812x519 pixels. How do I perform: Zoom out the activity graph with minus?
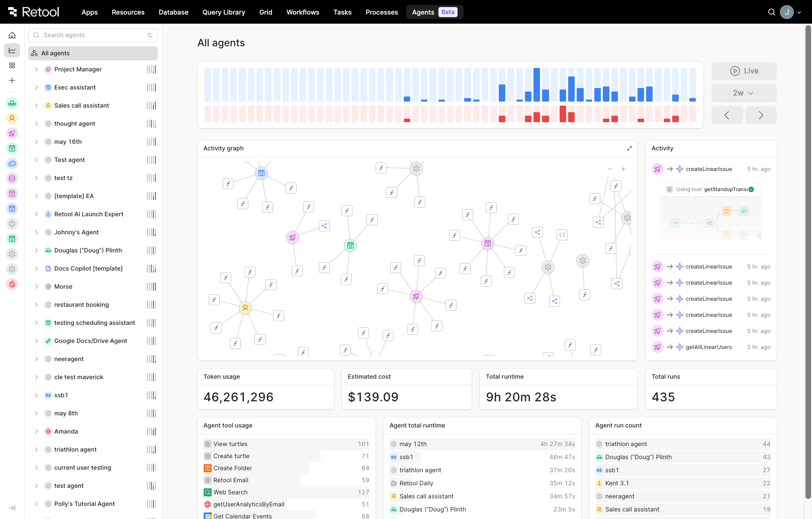point(610,169)
